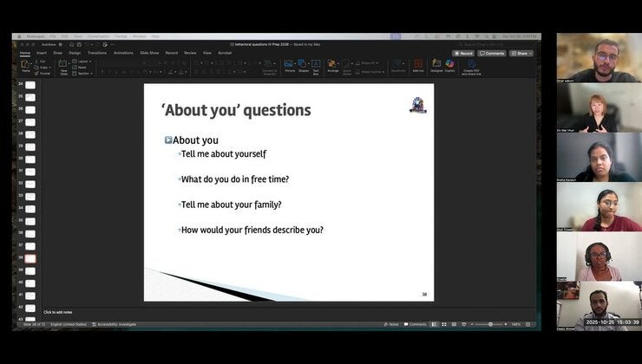Image resolution: width=642 pixels, height=364 pixels.
Task: Open Add-ins
Action: 418,66
